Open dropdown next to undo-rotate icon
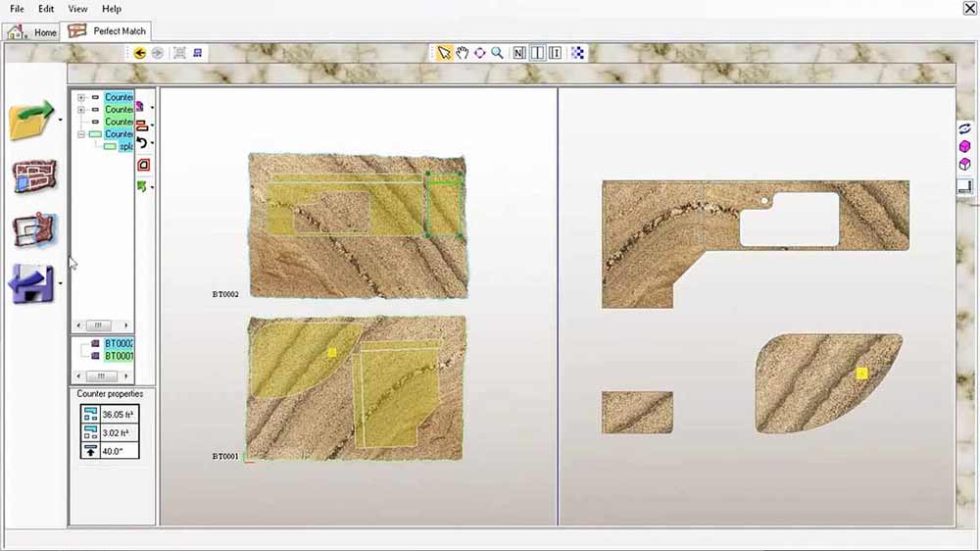The image size is (980, 551). pyautogui.click(x=152, y=143)
